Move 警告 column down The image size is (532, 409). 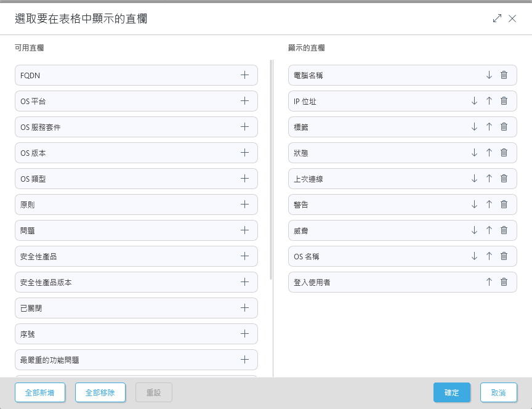pyautogui.click(x=474, y=204)
